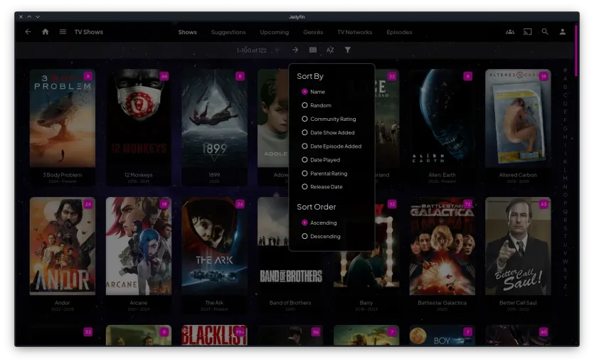Click the Altered Carbon title link
Image resolution: width=594 pixels, height=364 pixels.
518,175
